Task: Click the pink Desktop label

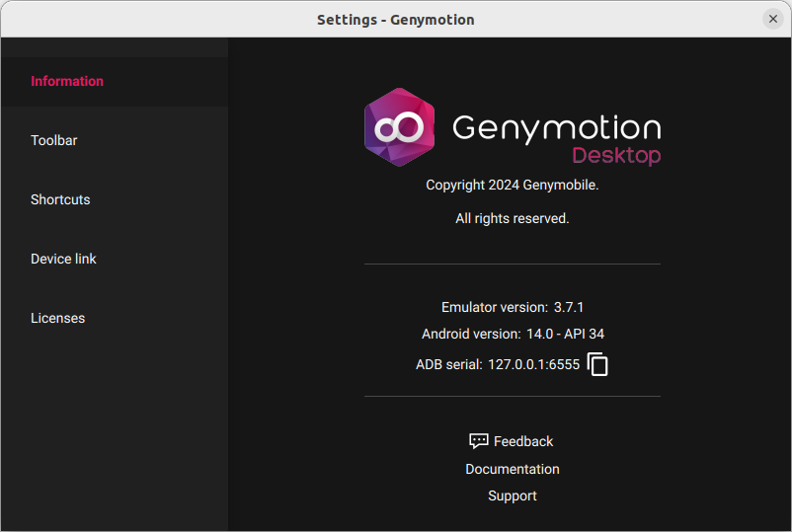Action: [x=616, y=156]
